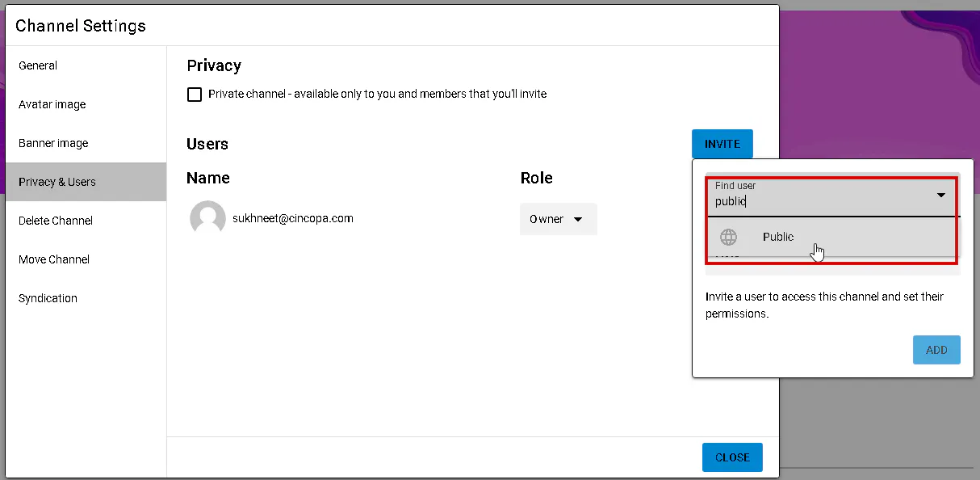
Task: Close the Channel Settings dialog
Action: [732, 457]
